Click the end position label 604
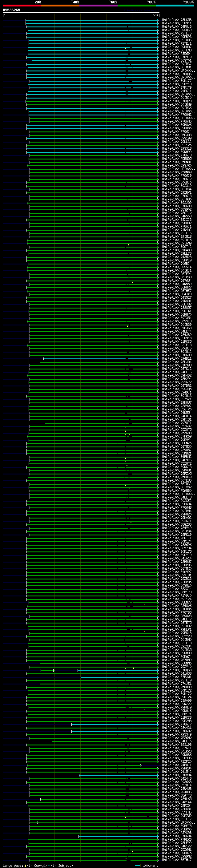 (x=155, y=15)
